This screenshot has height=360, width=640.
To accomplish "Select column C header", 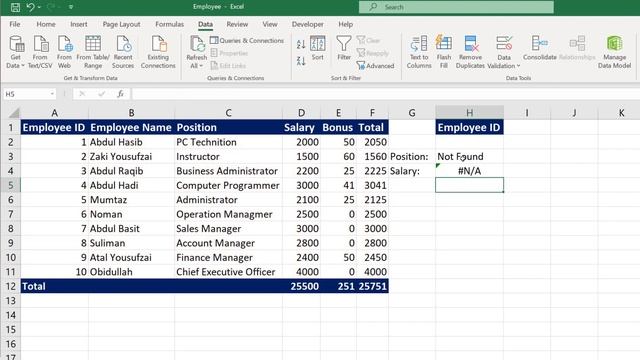I will [228, 113].
